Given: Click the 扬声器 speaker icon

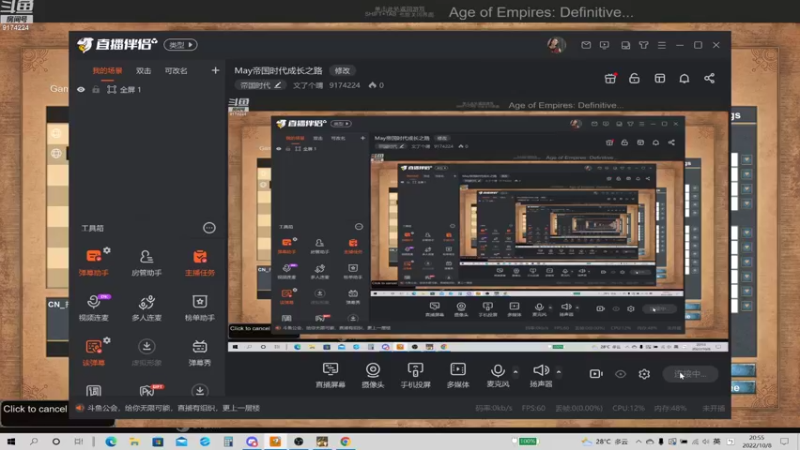Looking at the screenshot, I should pos(541,370).
